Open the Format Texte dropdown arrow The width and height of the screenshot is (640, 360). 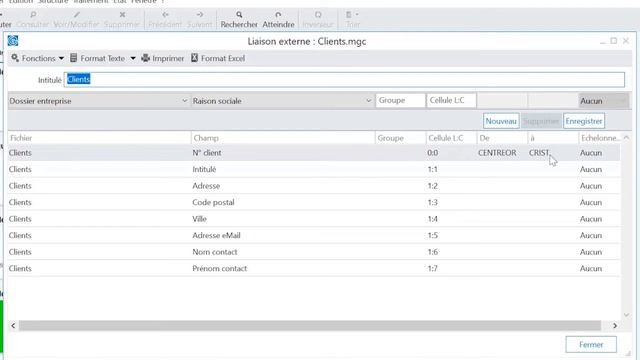[x=133, y=58]
